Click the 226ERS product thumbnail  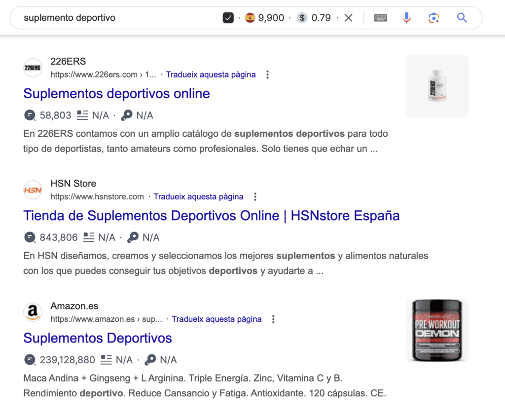437,86
